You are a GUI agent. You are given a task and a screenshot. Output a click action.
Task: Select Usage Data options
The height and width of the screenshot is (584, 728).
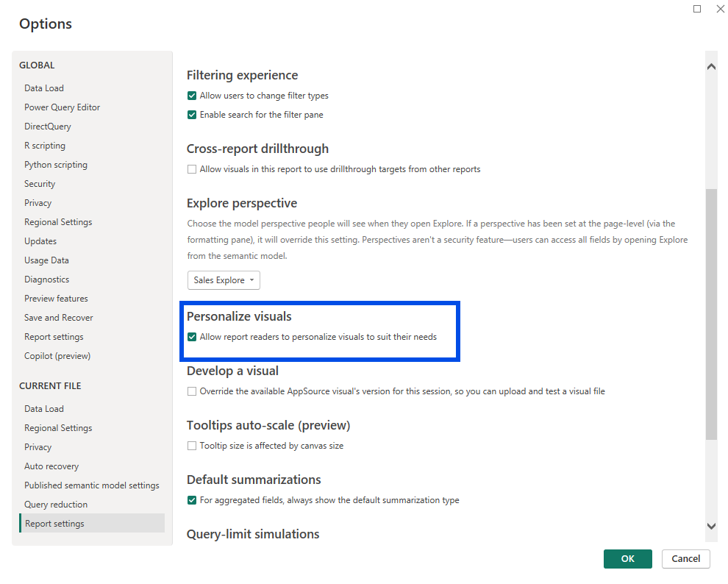(x=46, y=260)
